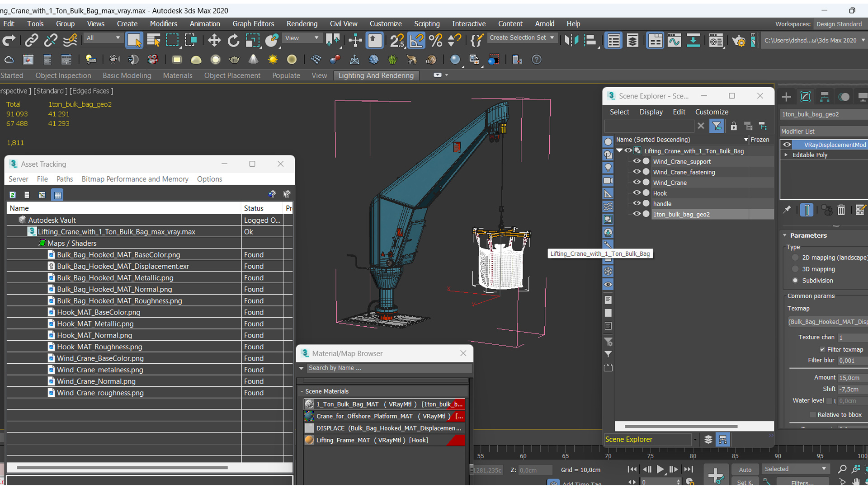This screenshot has width=868, height=488.
Task: Open the View reference coordinate dropdown
Action: point(302,38)
